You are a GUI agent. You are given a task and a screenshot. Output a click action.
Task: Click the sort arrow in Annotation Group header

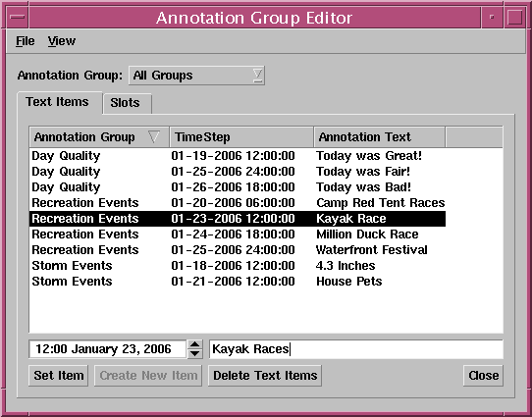click(x=154, y=137)
